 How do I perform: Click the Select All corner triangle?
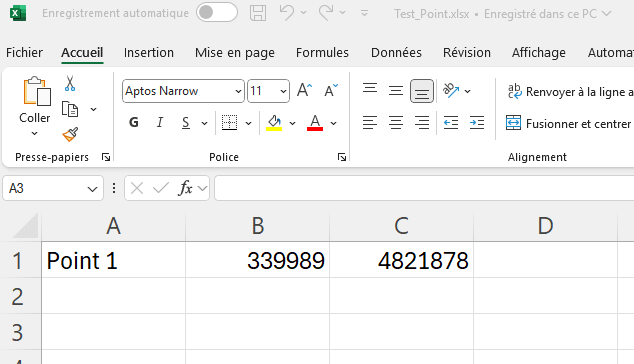(26, 226)
